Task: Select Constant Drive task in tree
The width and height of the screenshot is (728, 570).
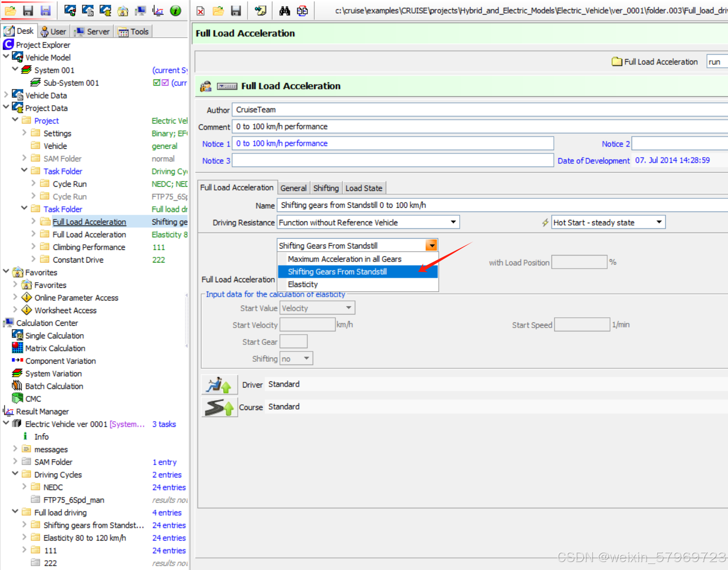Action: coord(78,260)
